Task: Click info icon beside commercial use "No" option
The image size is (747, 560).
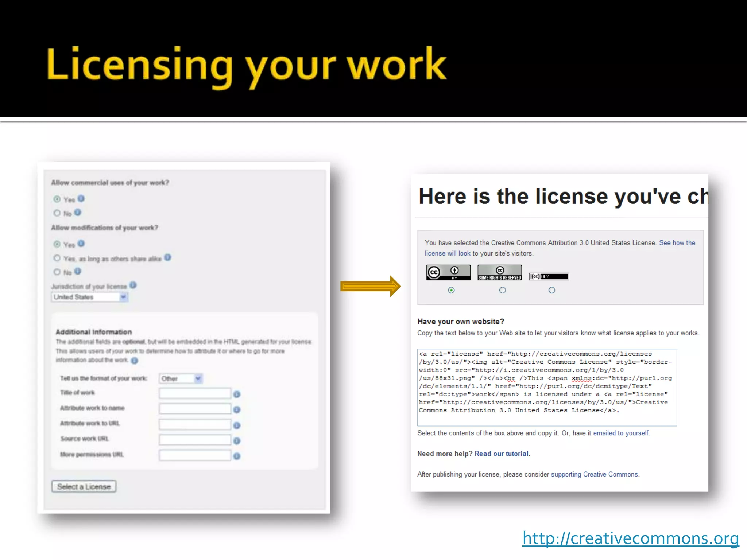Action: click(x=78, y=212)
